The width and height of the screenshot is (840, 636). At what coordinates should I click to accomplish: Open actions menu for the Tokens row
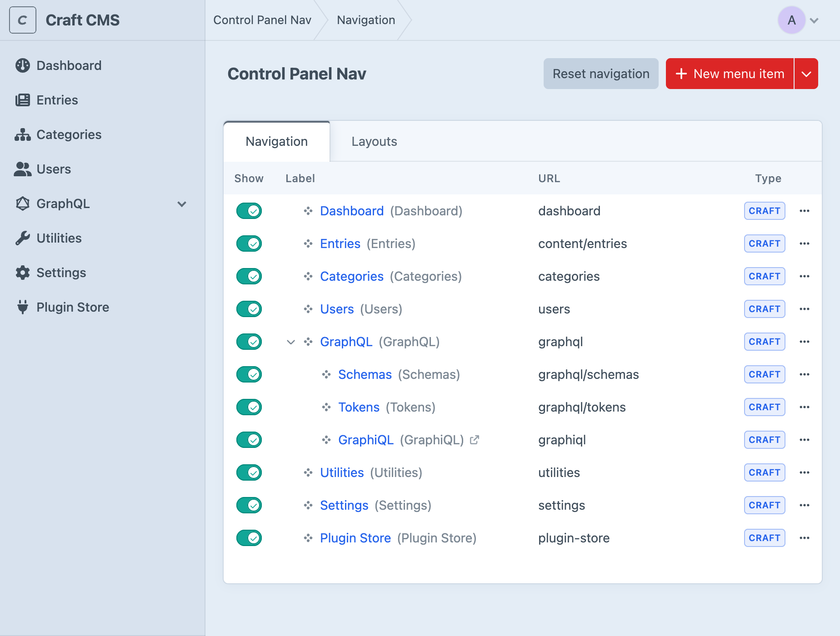tap(805, 407)
